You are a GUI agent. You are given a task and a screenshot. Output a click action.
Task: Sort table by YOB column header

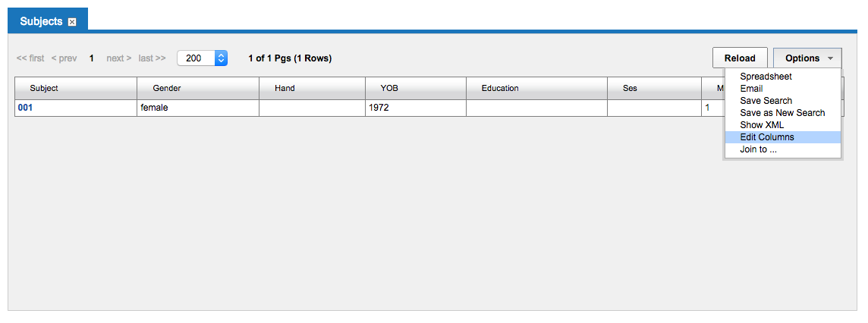pyautogui.click(x=389, y=88)
